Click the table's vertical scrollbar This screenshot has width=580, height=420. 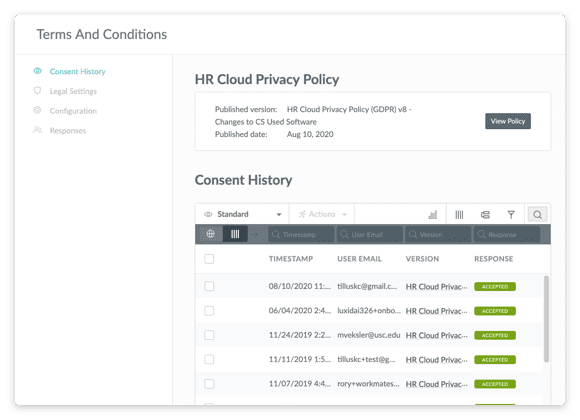tap(546, 319)
